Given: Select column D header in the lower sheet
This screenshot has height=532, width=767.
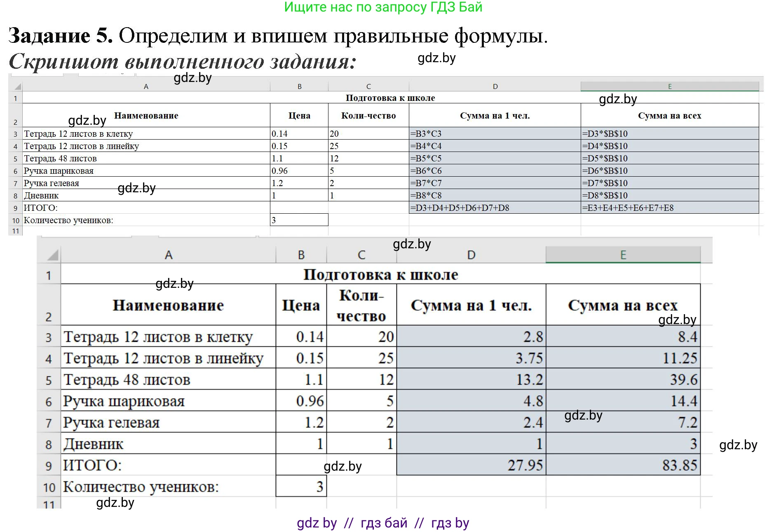Looking at the screenshot, I should pyautogui.click(x=471, y=255).
